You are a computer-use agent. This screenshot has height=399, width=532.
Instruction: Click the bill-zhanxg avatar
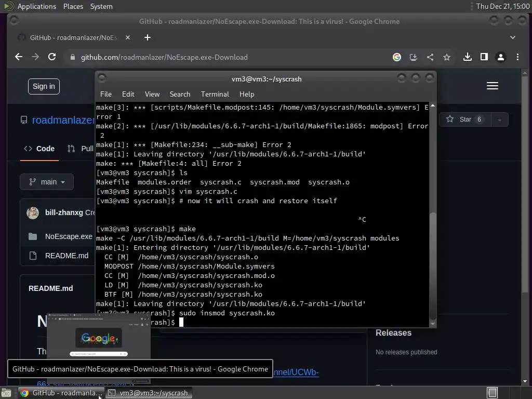(x=33, y=212)
